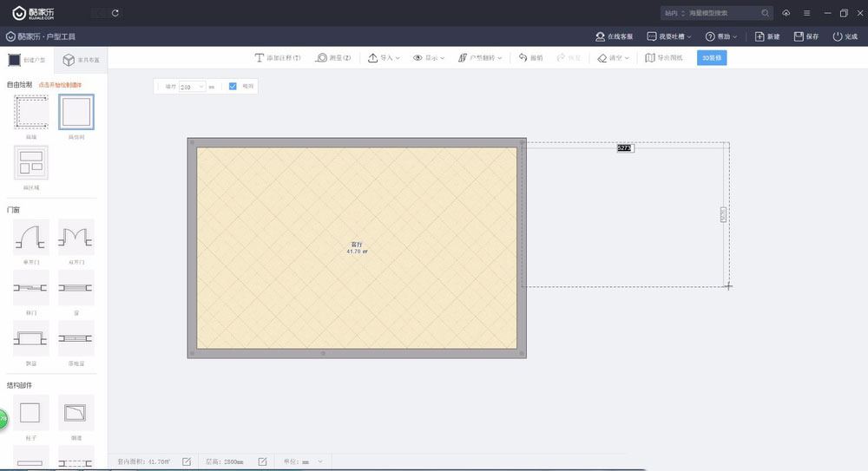Click the blue 3D装修 button
Viewport: 868px width, 471px height.
pyautogui.click(x=712, y=58)
